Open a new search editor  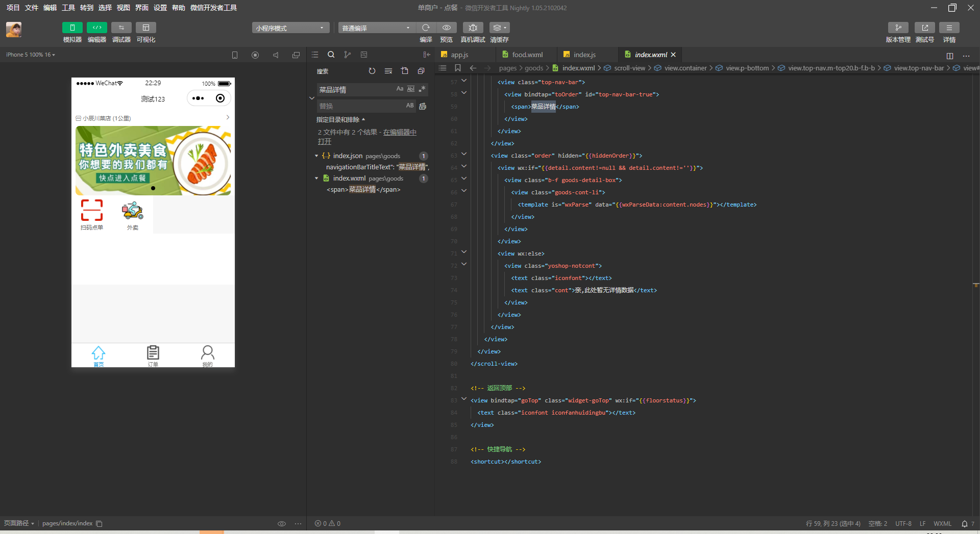click(x=405, y=71)
